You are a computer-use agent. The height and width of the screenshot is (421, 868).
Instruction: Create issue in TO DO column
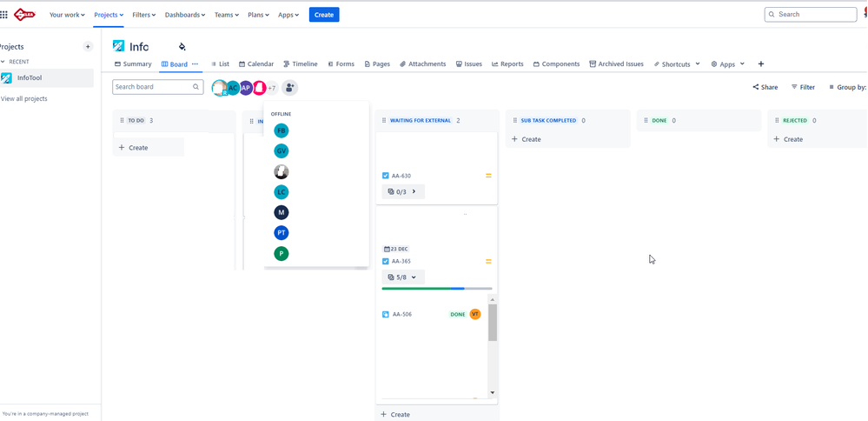149,147
